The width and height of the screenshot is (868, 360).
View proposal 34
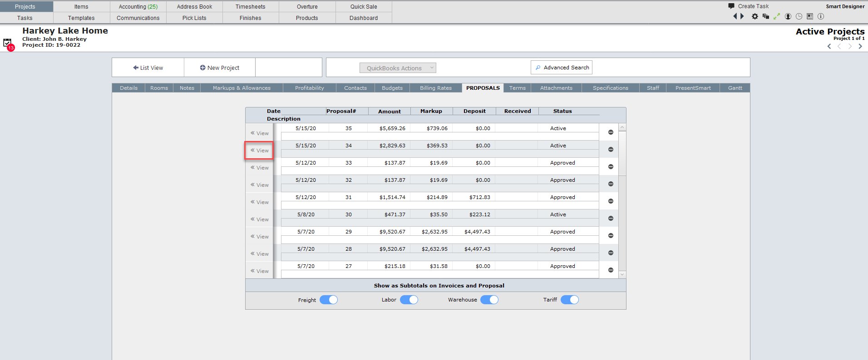pos(259,151)
